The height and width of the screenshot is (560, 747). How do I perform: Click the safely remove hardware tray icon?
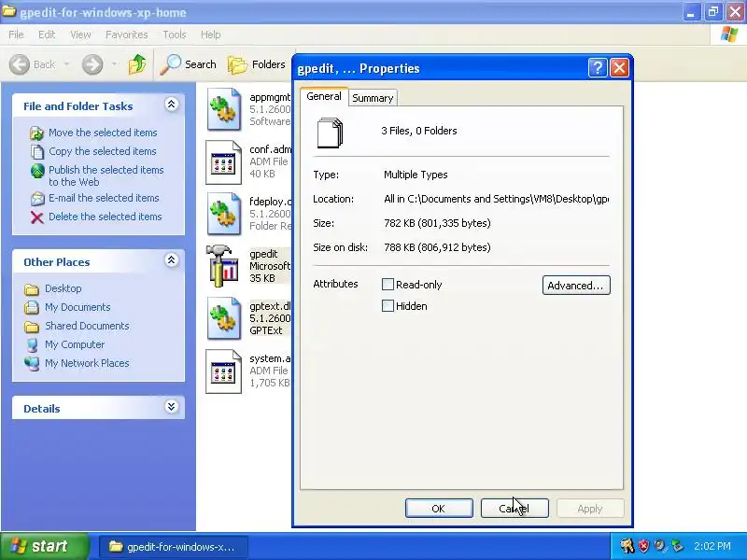677,545
